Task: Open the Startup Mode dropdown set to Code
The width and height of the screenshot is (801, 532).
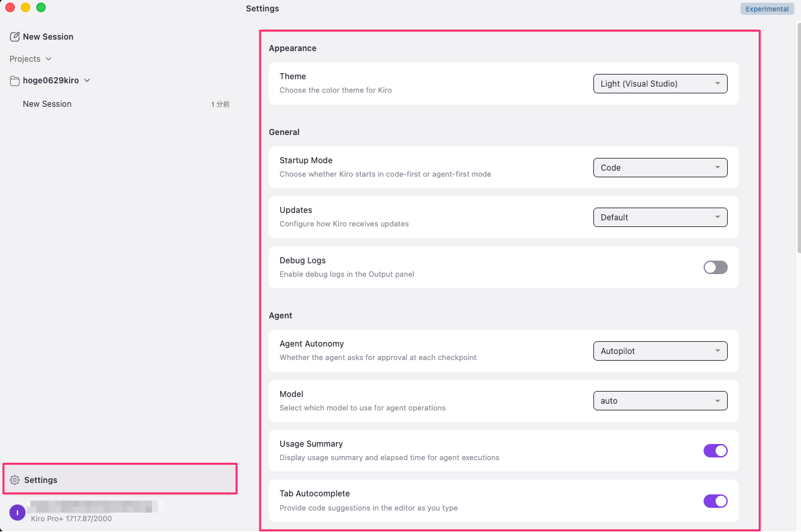Action: pos(660,167)
